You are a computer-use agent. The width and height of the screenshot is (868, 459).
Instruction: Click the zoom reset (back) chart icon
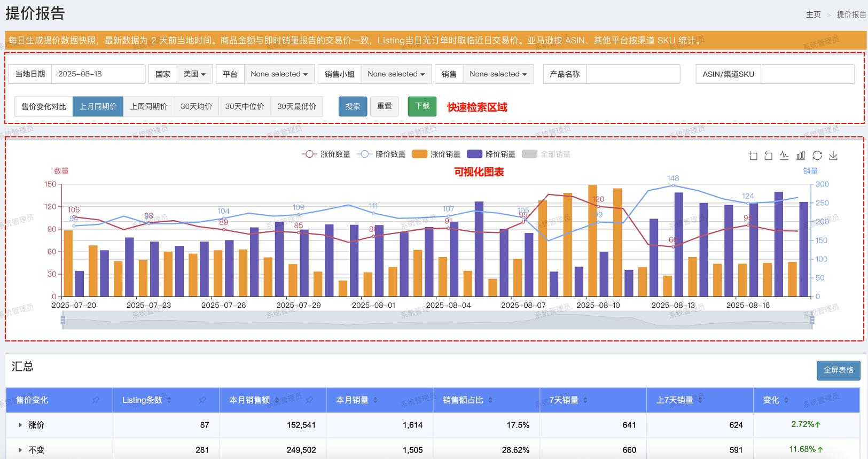[769, 155]
